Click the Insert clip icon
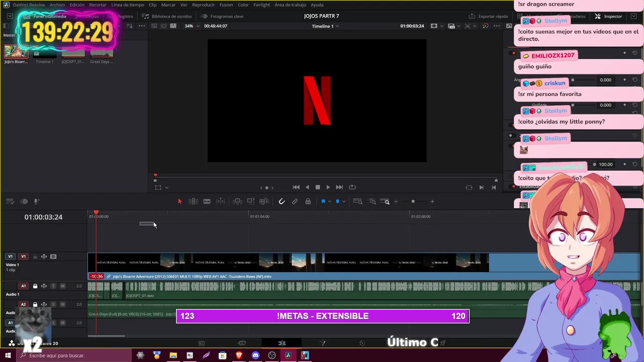The height and width of the screenshot is (362, 644). tap(237, 202)
